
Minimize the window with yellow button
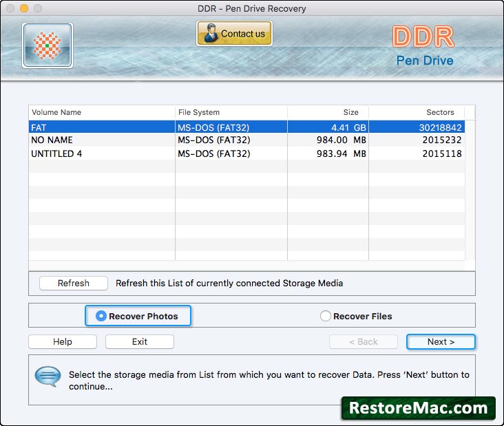tap(24, 8)
